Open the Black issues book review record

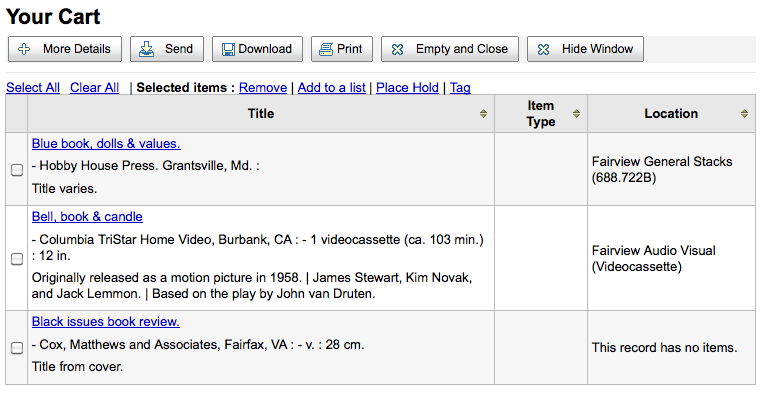click(x=106, y=322)
